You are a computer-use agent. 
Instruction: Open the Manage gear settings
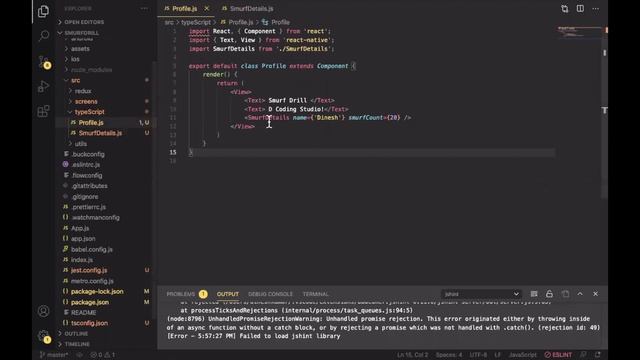(43, 336)
